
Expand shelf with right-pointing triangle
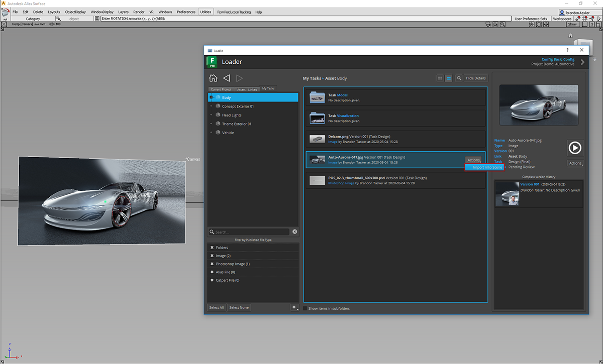[599, 19]
